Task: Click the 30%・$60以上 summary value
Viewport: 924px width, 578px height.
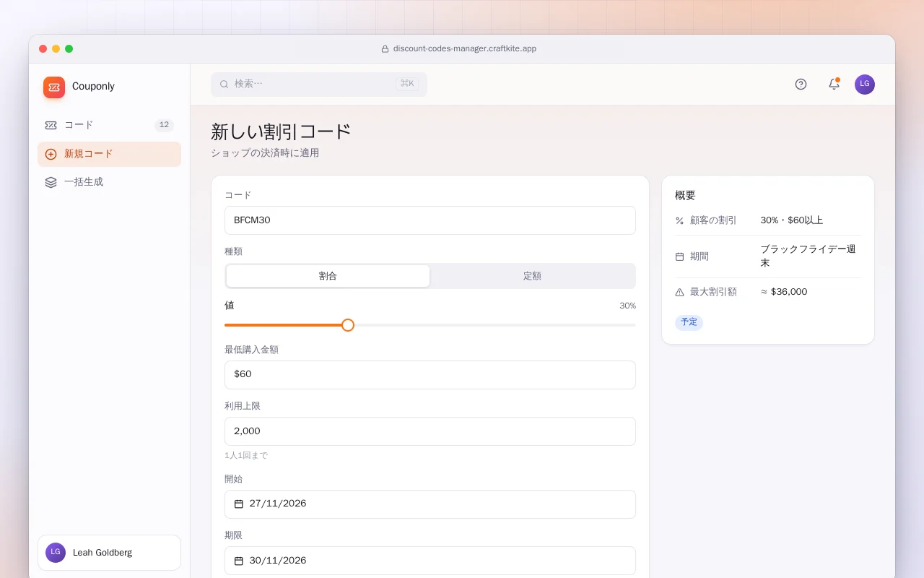Action: (791, 220)
